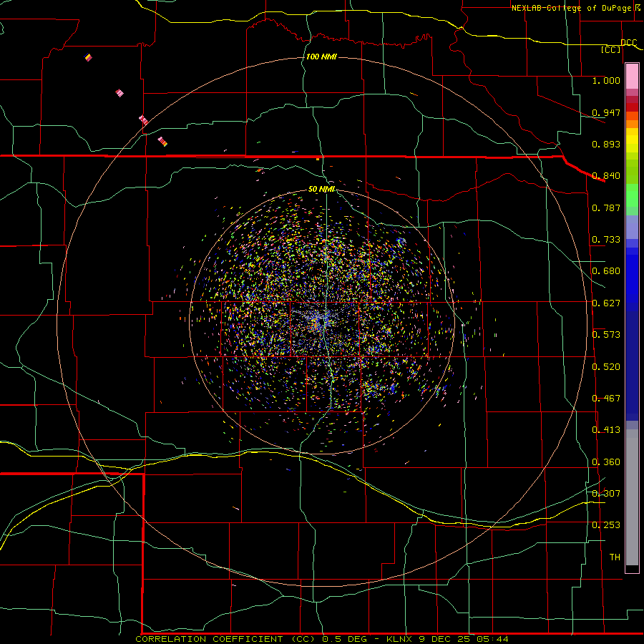644x644 pixels.
Task: Select the 0.947 legend value
Action: 606,112
